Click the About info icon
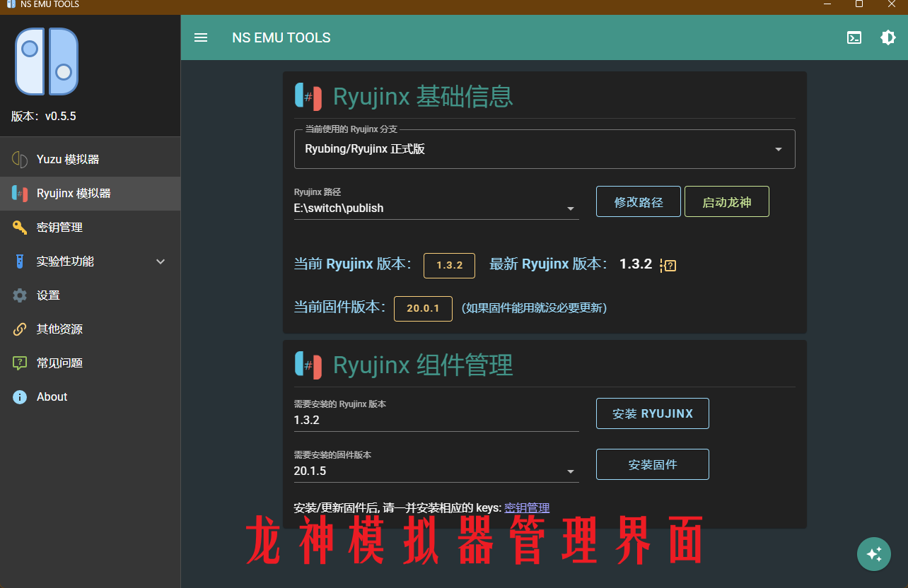This screenshot has width=908, height=588. pyautogui.click(x=19, y=396)
